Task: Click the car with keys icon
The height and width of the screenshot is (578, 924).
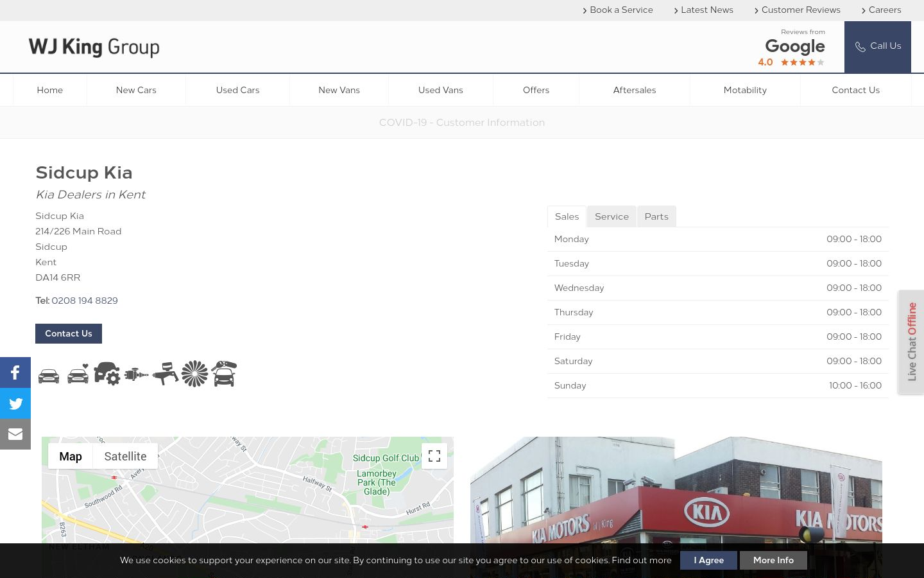Action: 224,374
